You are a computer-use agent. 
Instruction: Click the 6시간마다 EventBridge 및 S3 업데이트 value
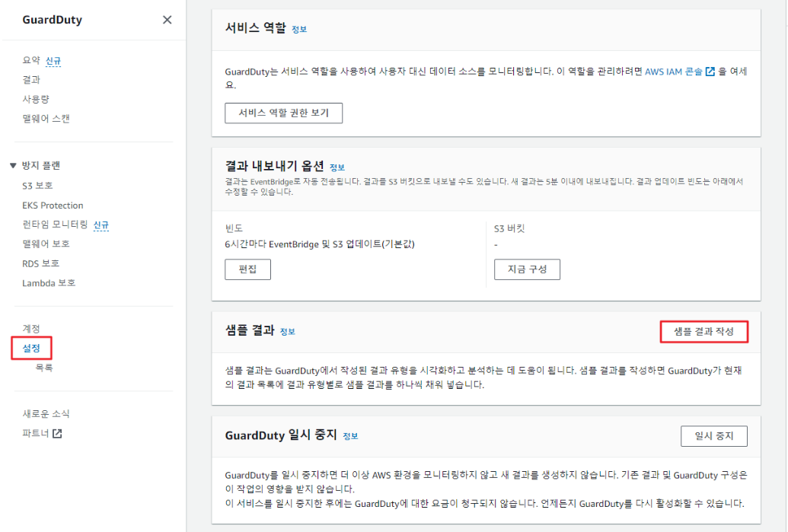click(x=320, y=244)
